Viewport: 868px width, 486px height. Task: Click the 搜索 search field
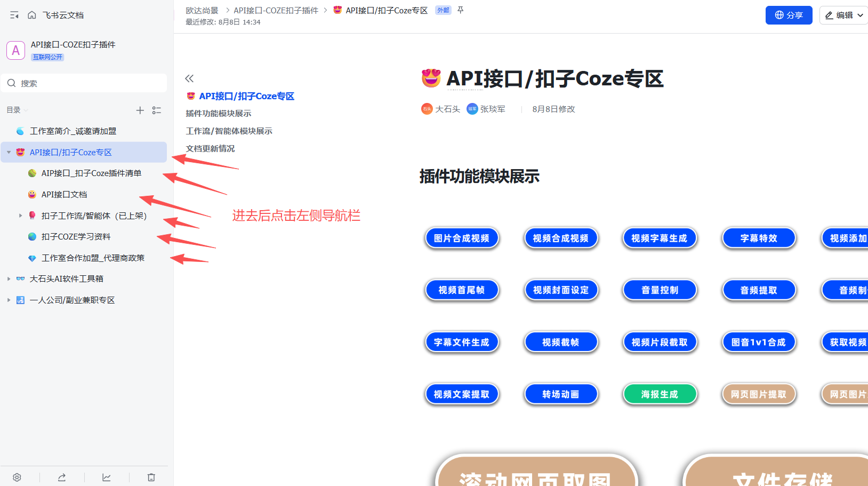(x=85, y=83)
